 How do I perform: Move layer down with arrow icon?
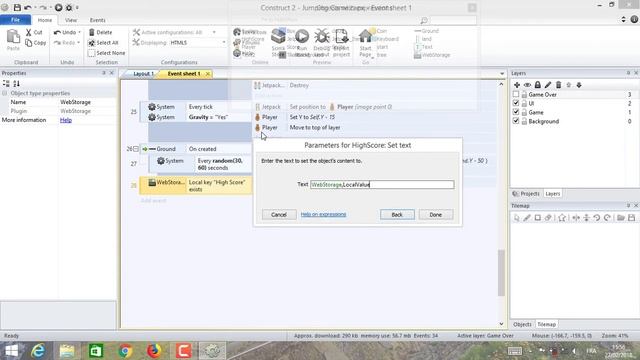click(579, 85)
